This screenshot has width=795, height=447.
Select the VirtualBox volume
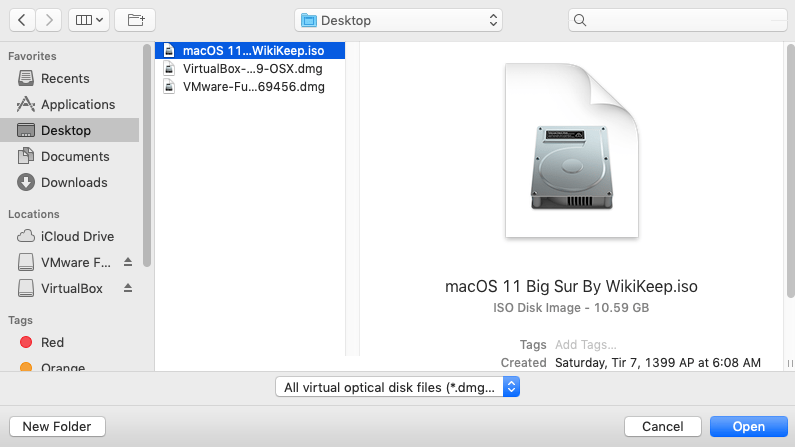click(71, 288)
